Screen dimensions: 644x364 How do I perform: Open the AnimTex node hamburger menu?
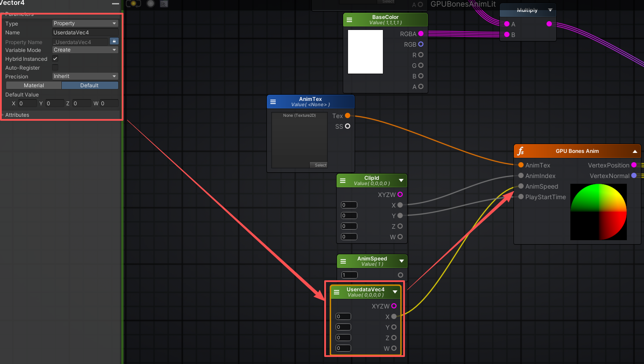273,102
